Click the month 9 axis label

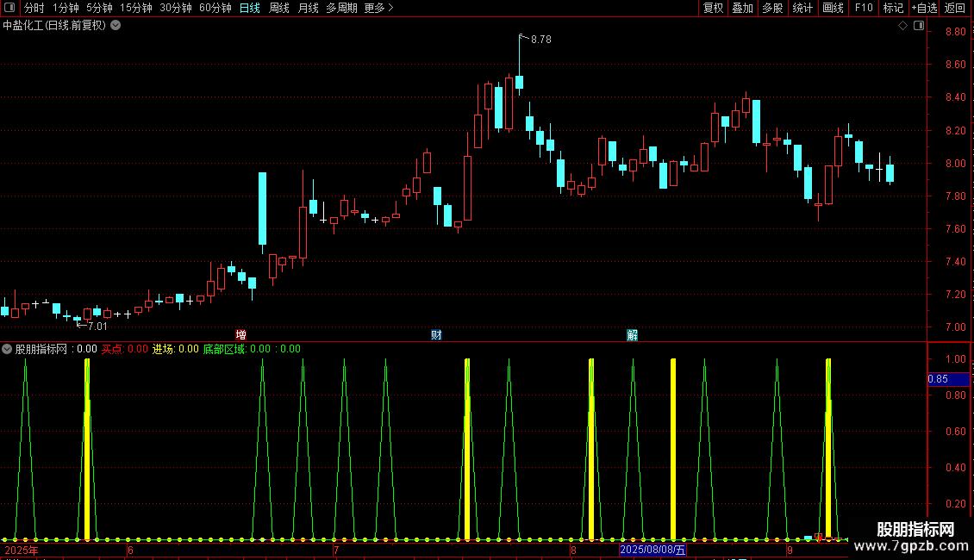[x=790, y=550]
